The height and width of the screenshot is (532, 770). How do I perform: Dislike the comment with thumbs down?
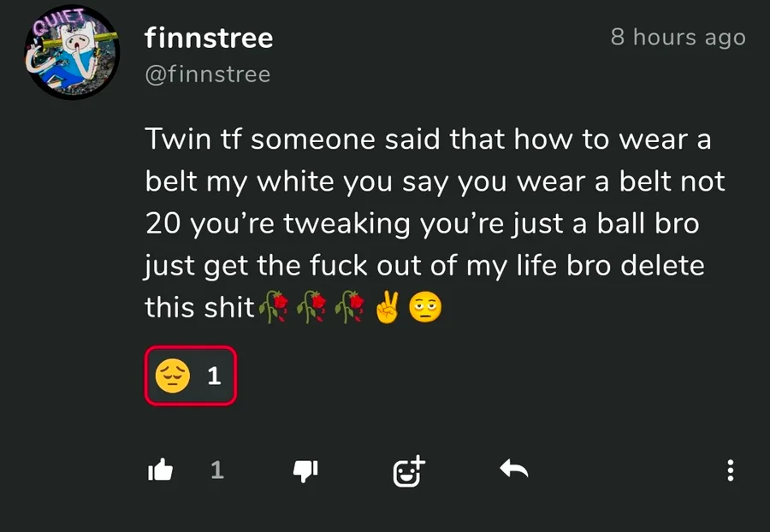[x=305, y=470]
